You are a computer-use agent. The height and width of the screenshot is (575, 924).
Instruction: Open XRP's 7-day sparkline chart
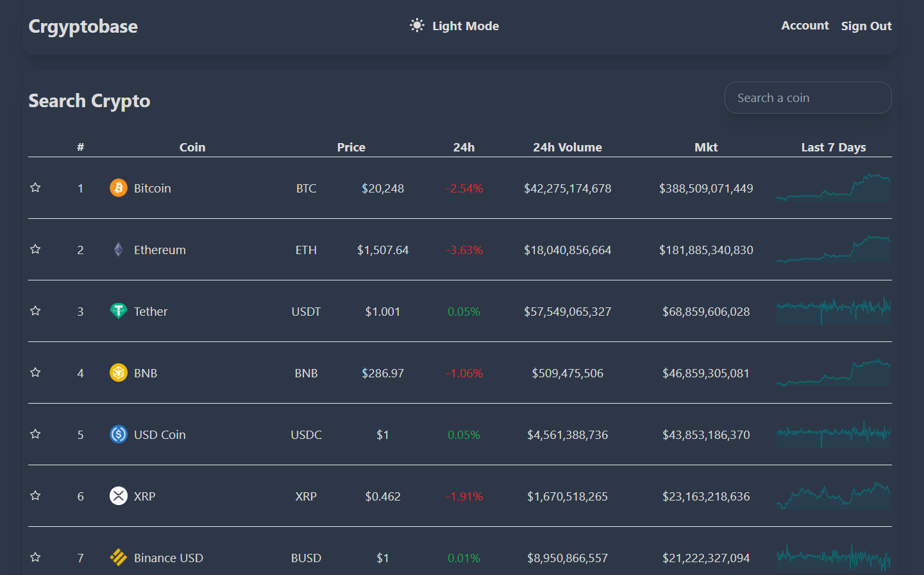pyautogui.click(x=834, y=495)
